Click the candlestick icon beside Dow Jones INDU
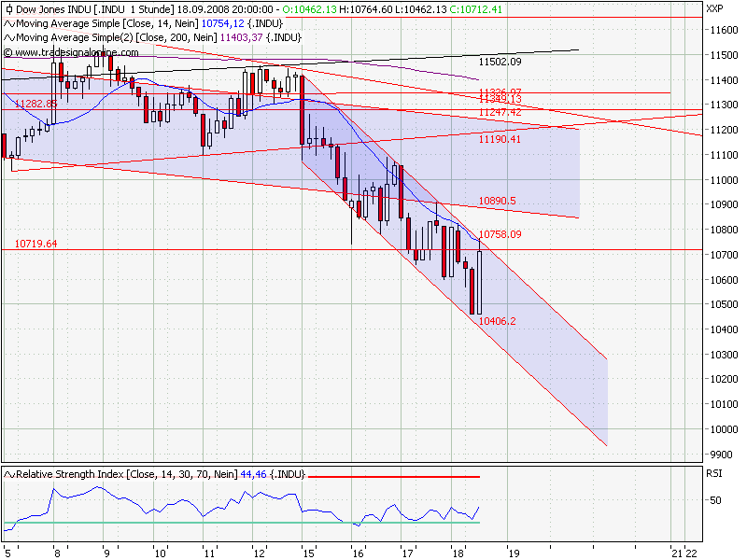 [9, 9]
